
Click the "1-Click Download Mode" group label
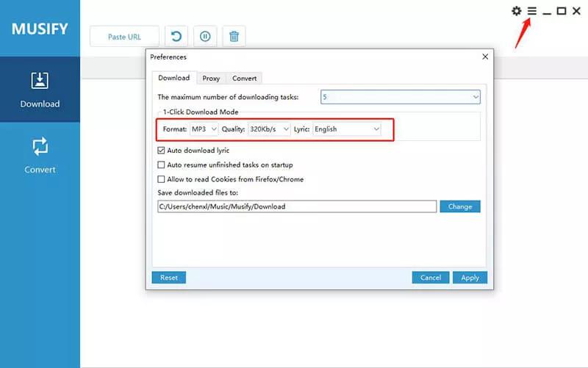tap(201, 112)
